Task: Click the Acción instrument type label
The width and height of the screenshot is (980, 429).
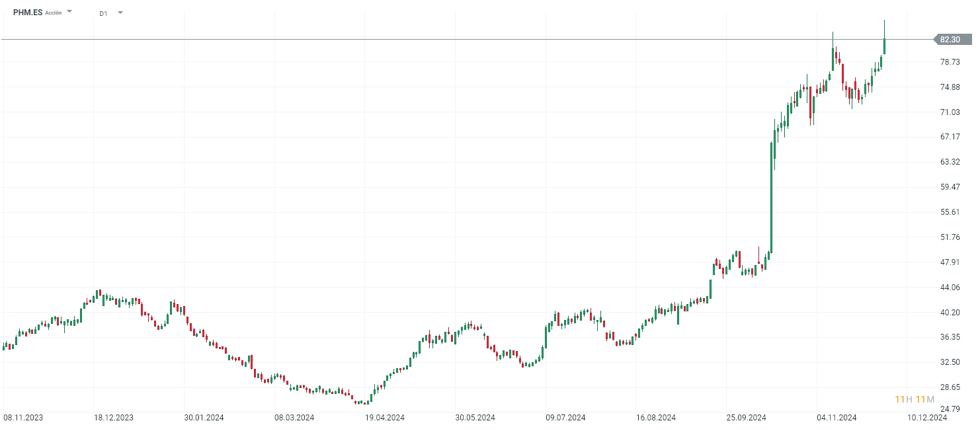Action: point(54,13)
